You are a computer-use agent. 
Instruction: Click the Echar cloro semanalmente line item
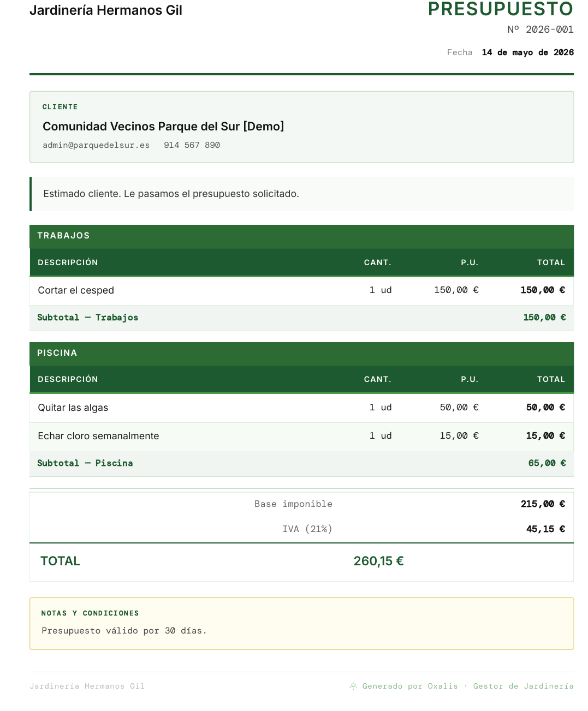point(301,436)
